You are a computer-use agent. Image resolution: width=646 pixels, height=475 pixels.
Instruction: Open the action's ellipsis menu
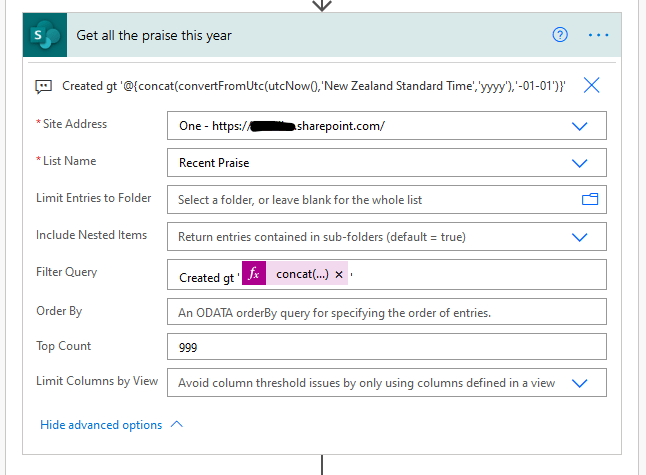(x=599, y=35)
